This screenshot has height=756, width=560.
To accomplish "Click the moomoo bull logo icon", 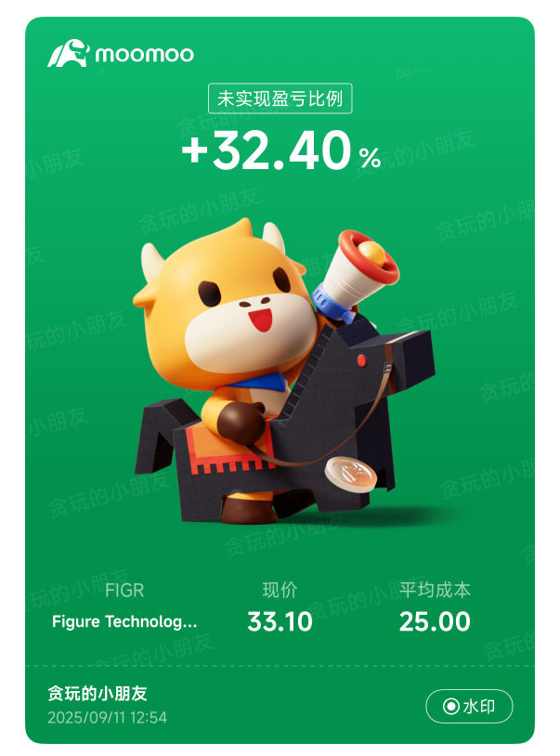I will coord(69,53).
